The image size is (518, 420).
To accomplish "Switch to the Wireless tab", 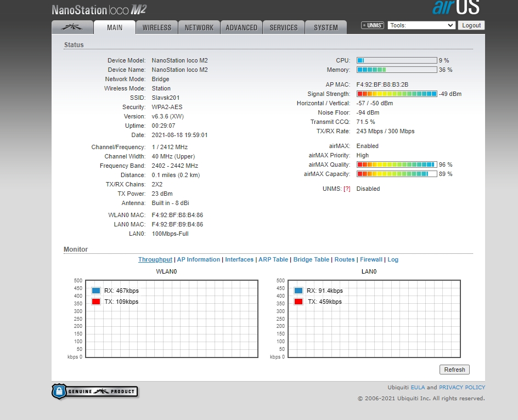I will [x=157, y=27].
